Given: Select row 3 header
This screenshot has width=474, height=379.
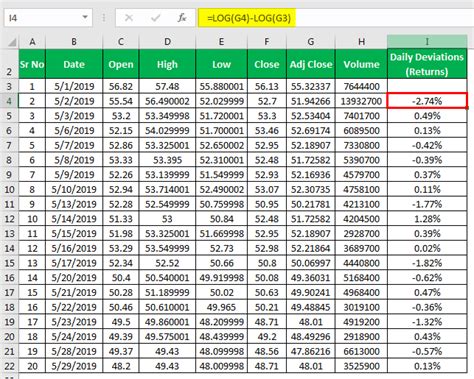Looking at the screenshot, I should coord(9,86).
